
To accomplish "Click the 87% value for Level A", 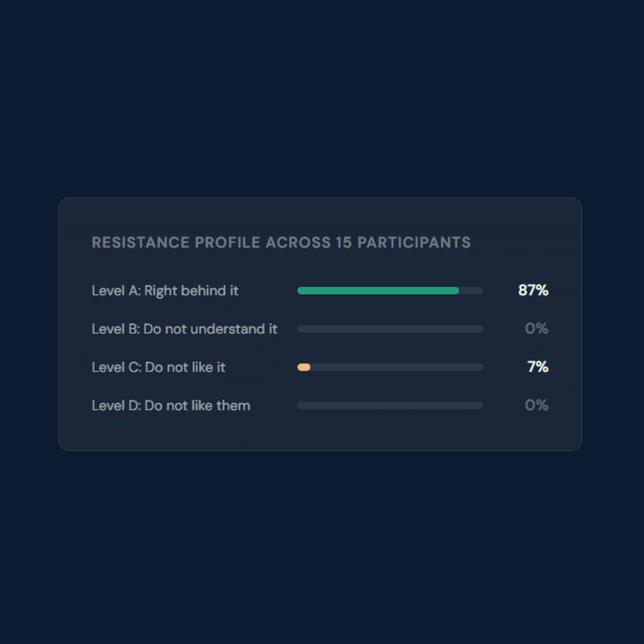I will click(533, 290).
